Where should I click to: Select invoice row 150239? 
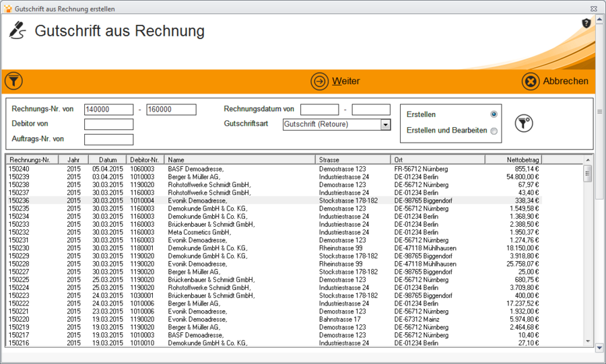click(274, 177)
